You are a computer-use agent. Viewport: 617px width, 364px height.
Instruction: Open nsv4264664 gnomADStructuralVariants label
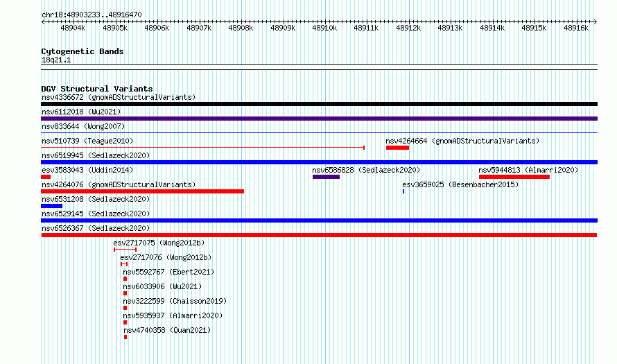click(x=462, y=141)
